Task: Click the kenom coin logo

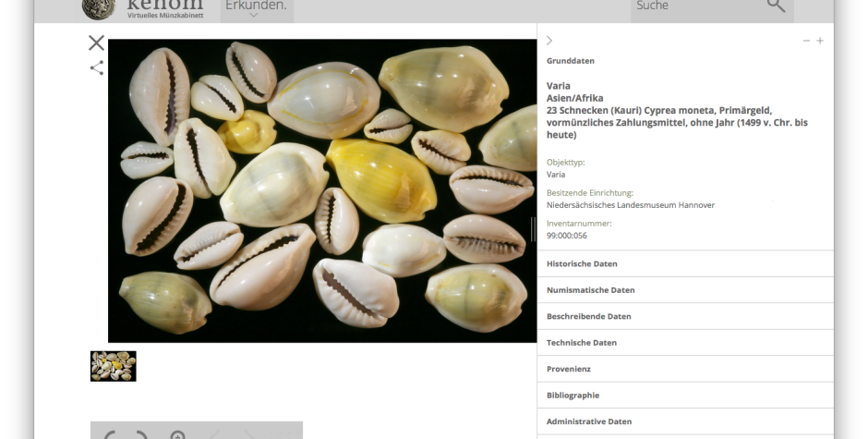Action: 99,8
